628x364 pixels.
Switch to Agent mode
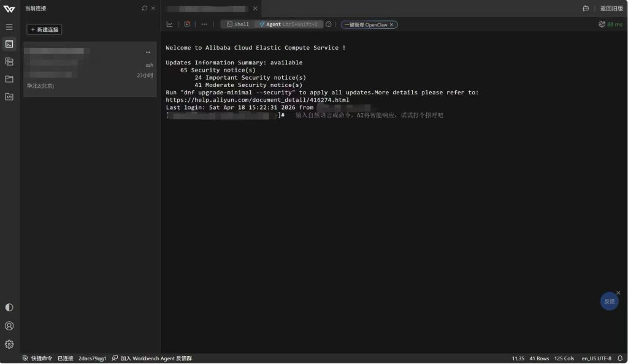[288, 25]
